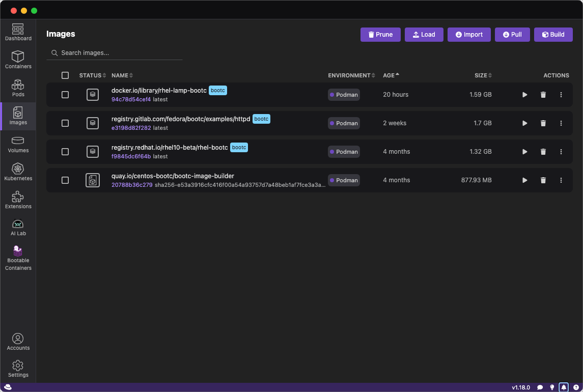
Task: Click the Load button
Action: pyautogui.click(x=424, y=35)
